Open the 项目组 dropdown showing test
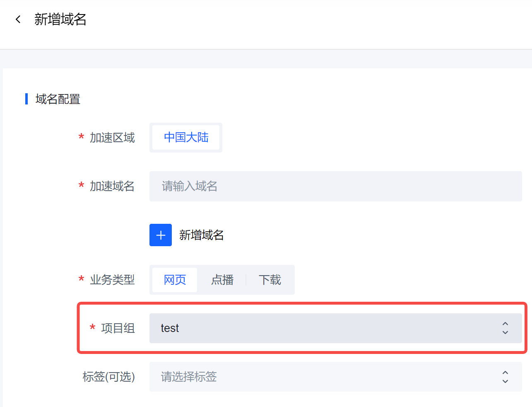 pos(336,328)
